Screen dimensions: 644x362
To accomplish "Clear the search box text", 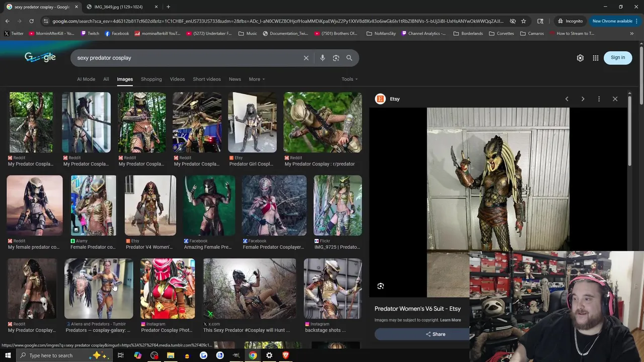I will pyautogui.click(x=306, y=58).
